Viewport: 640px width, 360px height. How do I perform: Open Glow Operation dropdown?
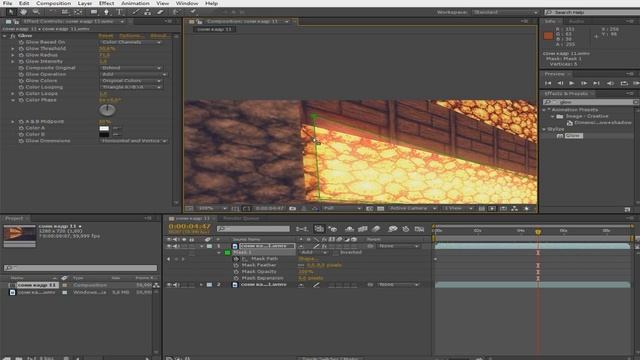(133, 75)
